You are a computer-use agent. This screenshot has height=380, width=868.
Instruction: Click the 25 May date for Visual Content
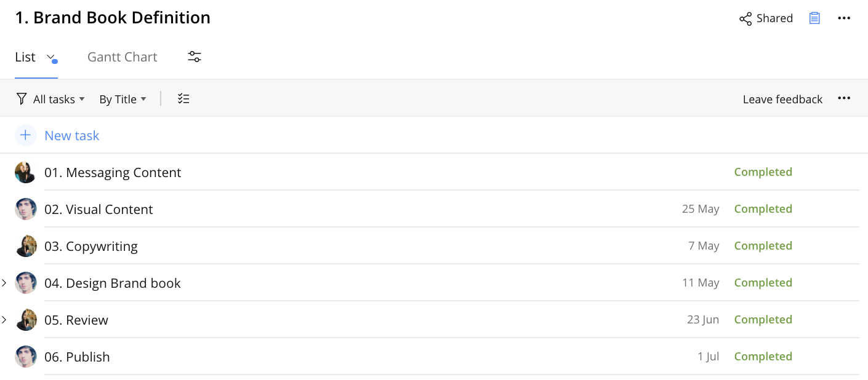tap(701, 209)
